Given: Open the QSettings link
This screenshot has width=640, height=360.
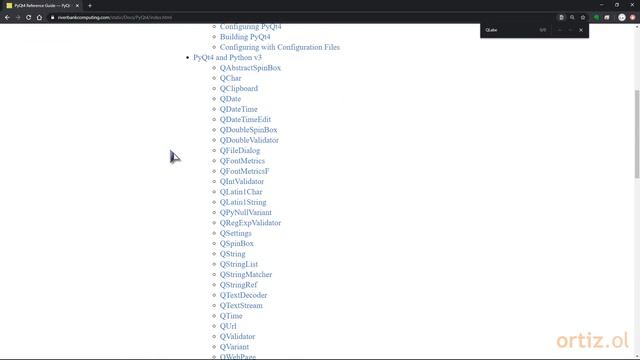Looking at the screenshot, I should 236,233.
